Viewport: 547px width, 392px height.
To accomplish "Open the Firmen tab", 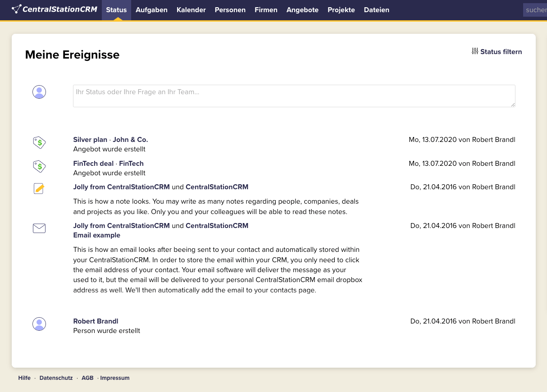I will point(266,10).
